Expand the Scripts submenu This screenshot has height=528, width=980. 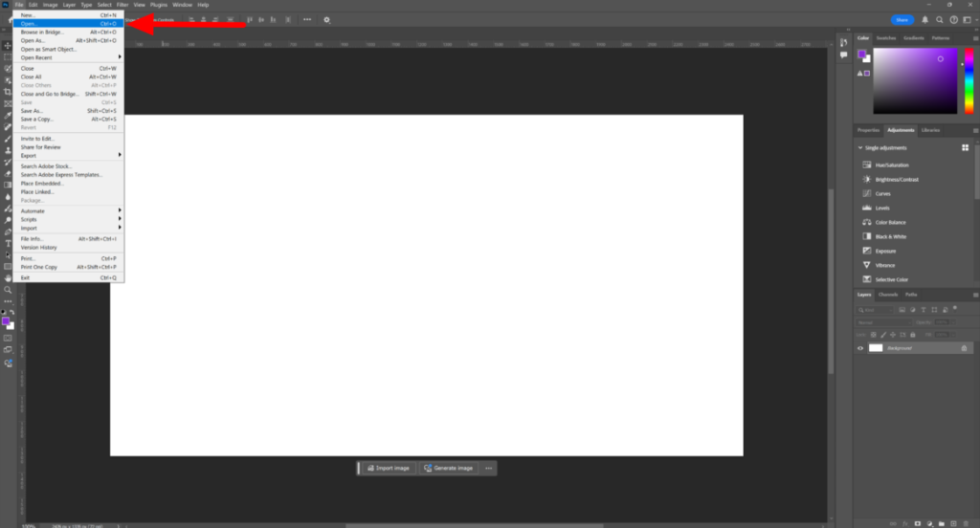68,219
